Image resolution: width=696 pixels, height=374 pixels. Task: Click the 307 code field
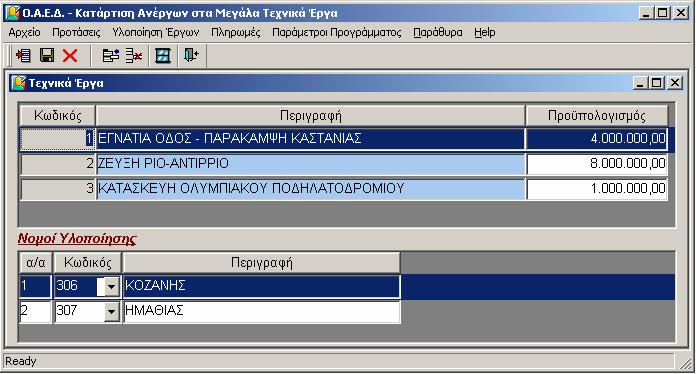pos(79,311)
